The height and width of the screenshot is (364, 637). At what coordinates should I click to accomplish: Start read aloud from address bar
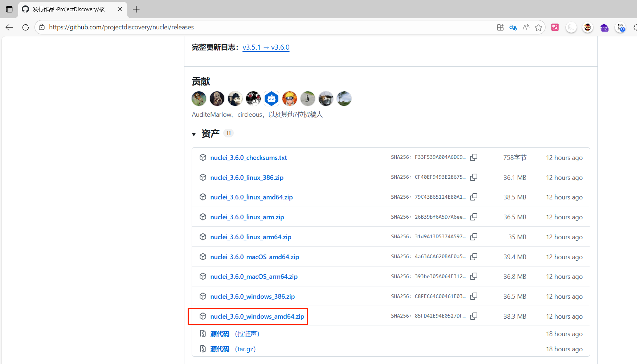526,27
